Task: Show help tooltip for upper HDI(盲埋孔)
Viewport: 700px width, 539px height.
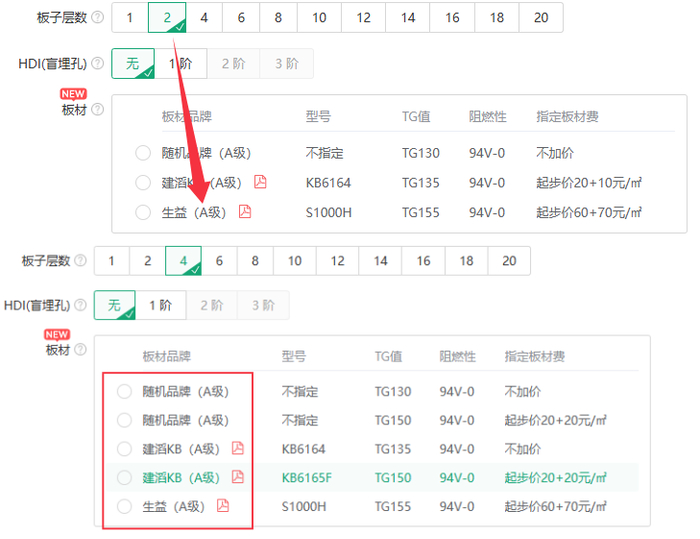Action: (x=97, y=63)
